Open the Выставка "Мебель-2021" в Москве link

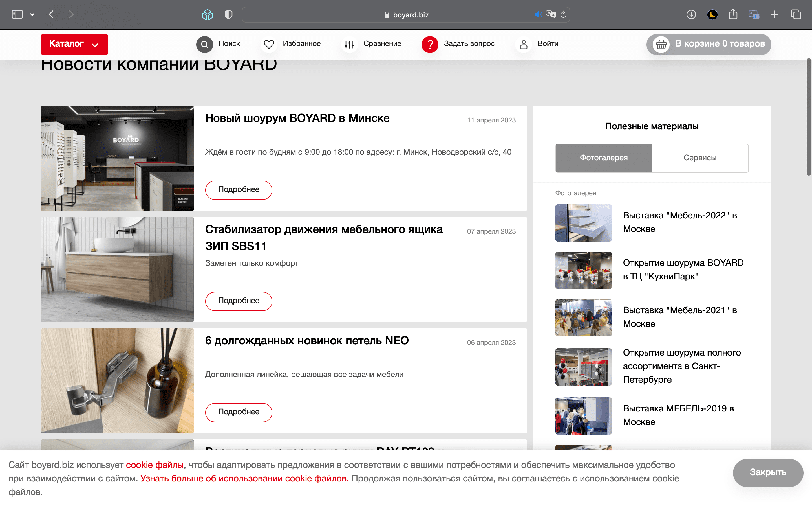coord(680,317)
